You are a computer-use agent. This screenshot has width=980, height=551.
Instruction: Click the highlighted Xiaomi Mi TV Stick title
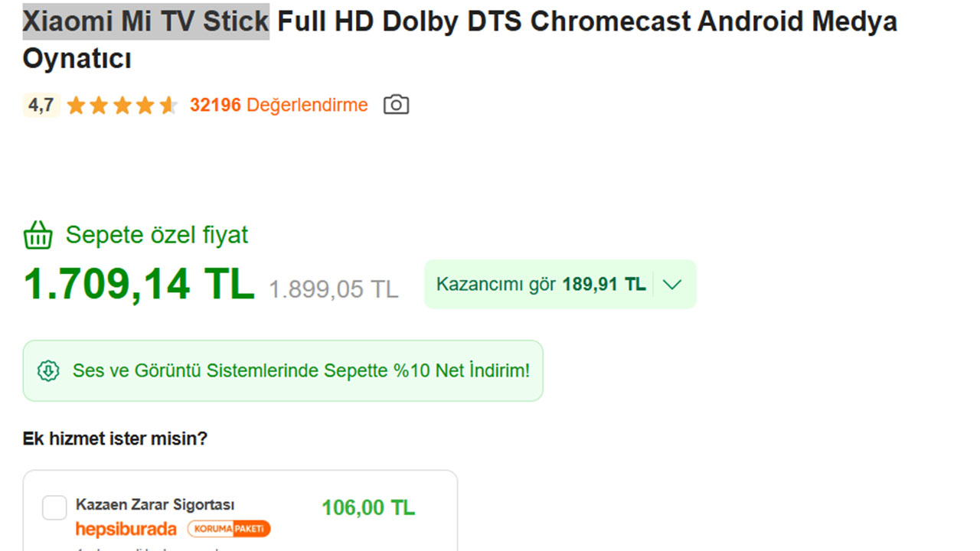[145, 21]
